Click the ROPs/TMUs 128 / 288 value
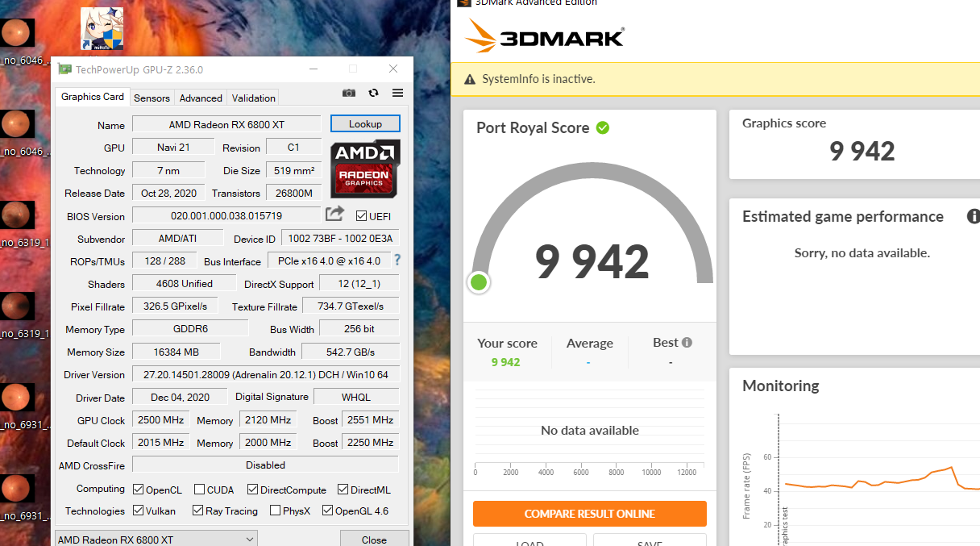This screenshot has height=546, width=980. [164, 260]
